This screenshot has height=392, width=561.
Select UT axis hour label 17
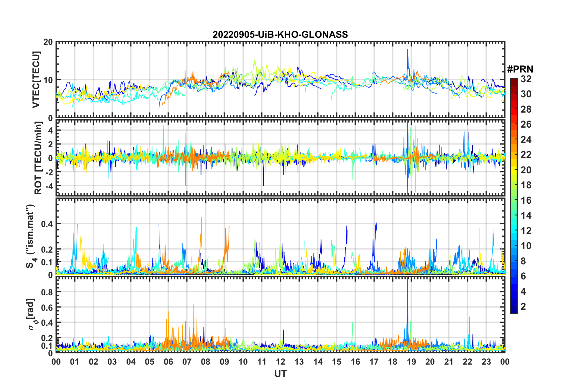point(374,362)
